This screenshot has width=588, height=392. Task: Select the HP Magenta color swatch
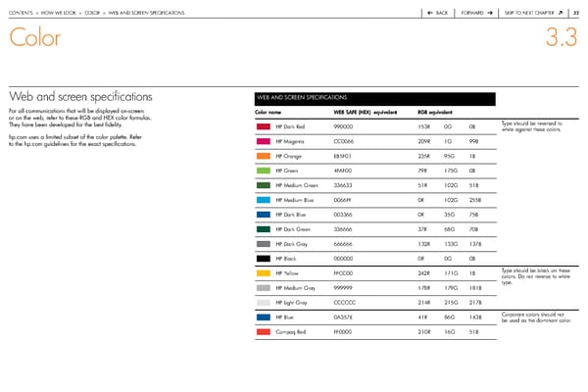pyautogui.click(x=262, y=141)
